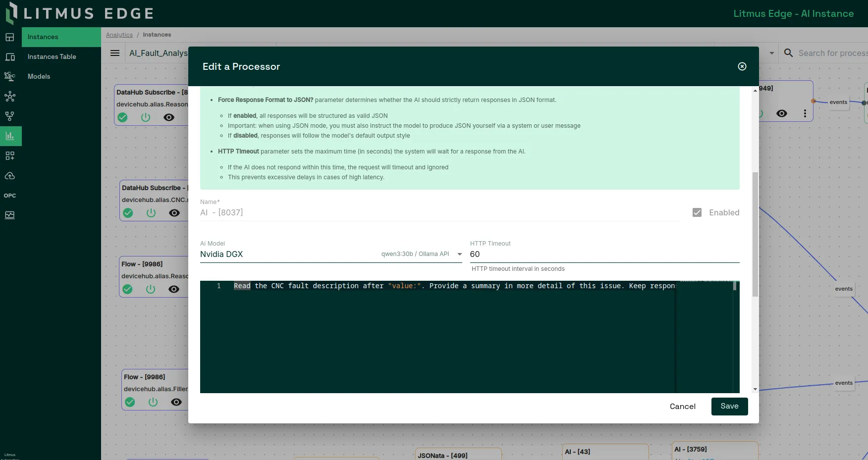Click into the Name field
868x460 pixels.
pyautogui.click(x=439, y=212)
